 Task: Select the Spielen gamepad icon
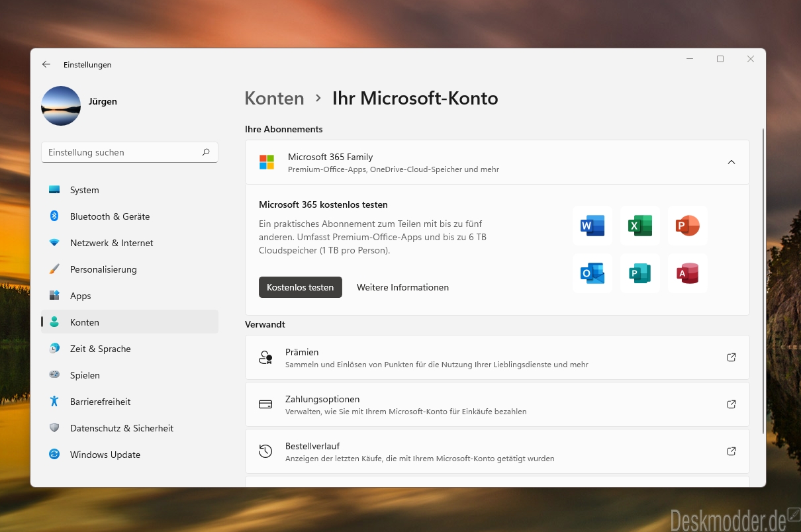(54, 375)
